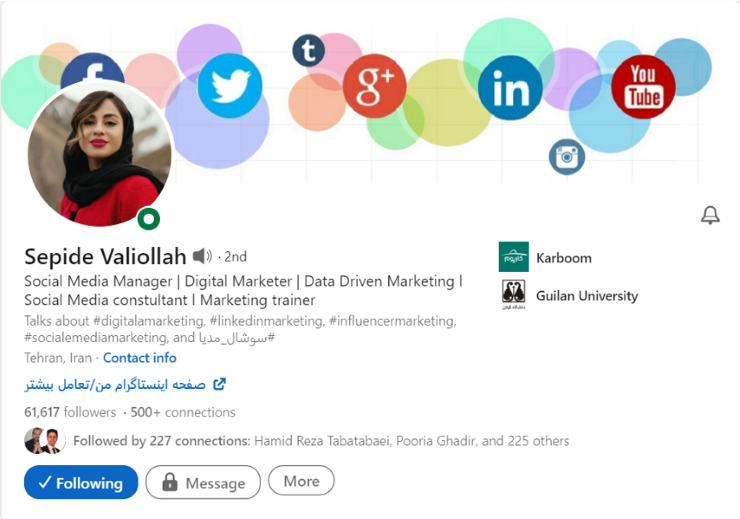Click the #linkedinmarketing hashtag
The image size is (740, 519).
coord(267,321)
